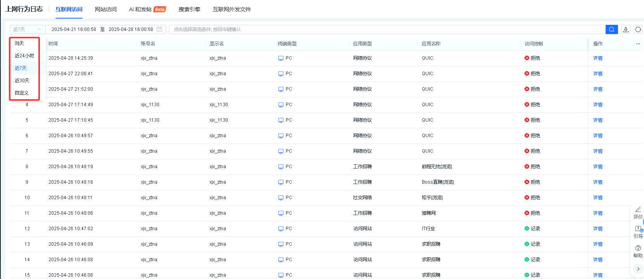Choose 近24小时 from the dropdown list
Viewport: 644px width, 279px height.
pos(24,56)
